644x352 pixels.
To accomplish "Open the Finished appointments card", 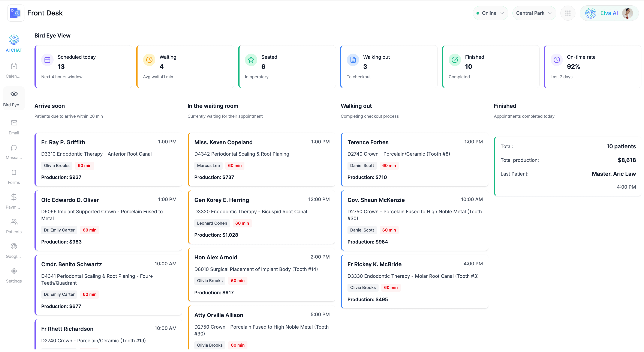I will (491, 66).
